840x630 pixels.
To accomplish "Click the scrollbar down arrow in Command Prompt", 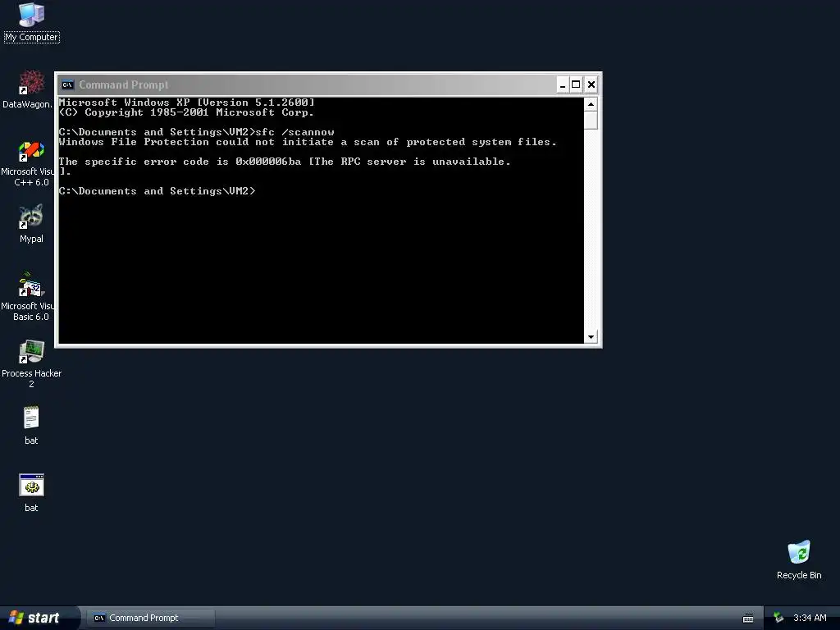I will coord(591,336).
